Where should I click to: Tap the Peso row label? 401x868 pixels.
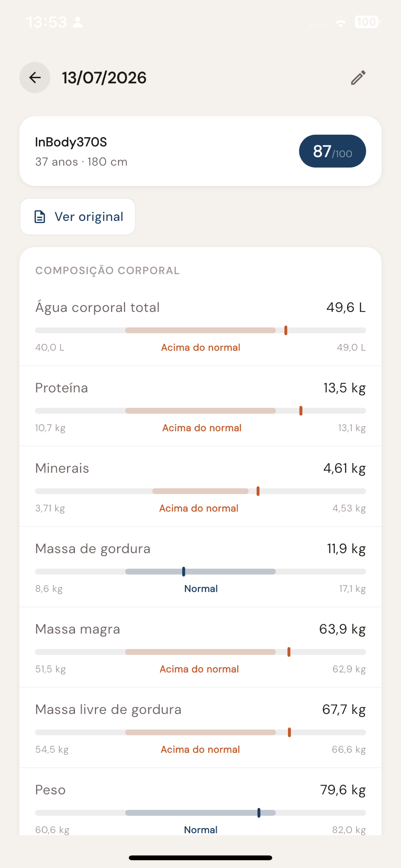tap(51, 790)
